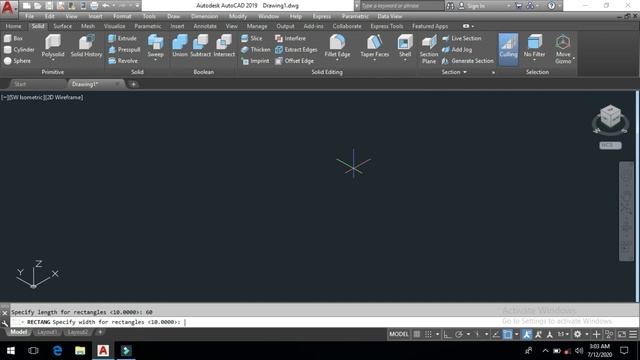Switch to the Annotate ribbon tab
Image resolution: width=640 pixels, height=360 pixels.
(205, 26)
